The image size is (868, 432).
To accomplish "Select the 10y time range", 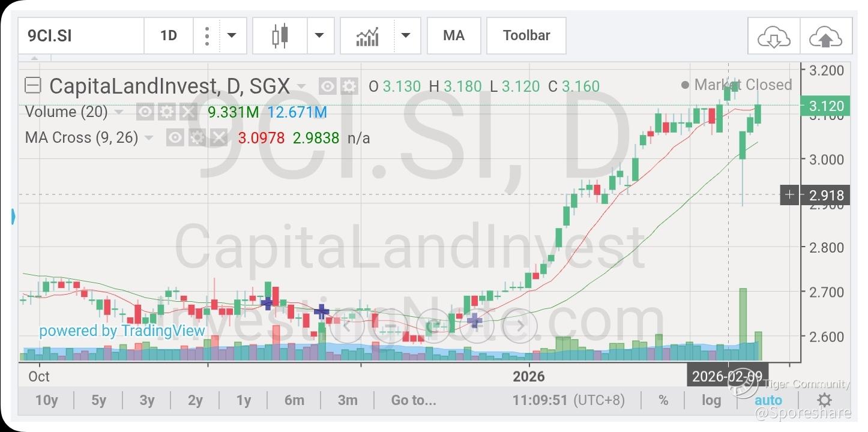I will 46,400.
